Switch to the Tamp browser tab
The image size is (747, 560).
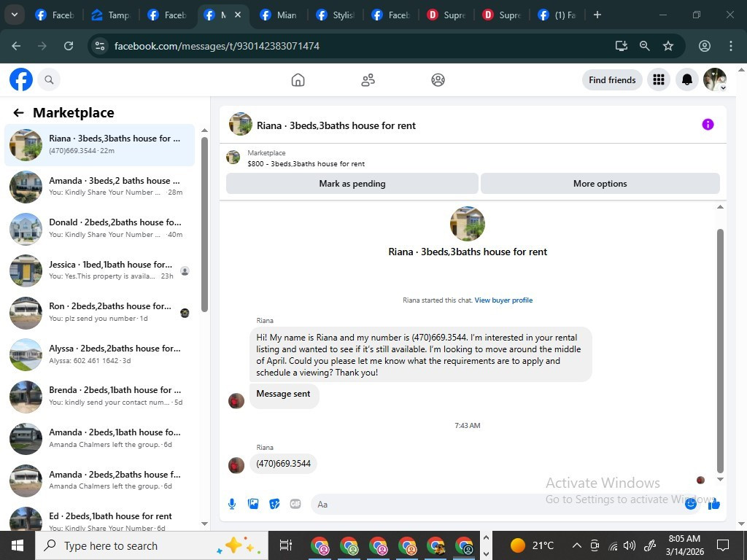(110, 15)
